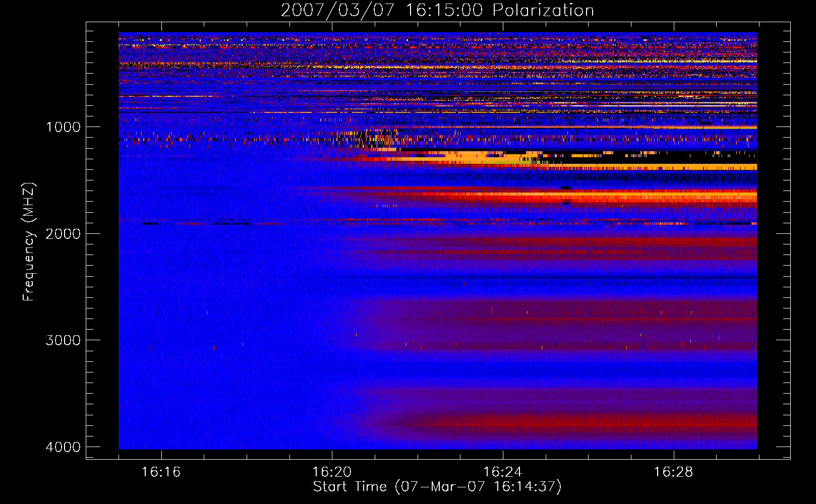Click the 3000 frequency tick label
The image size is (816, 504).
pyautogui.click(x=63, y=340)
